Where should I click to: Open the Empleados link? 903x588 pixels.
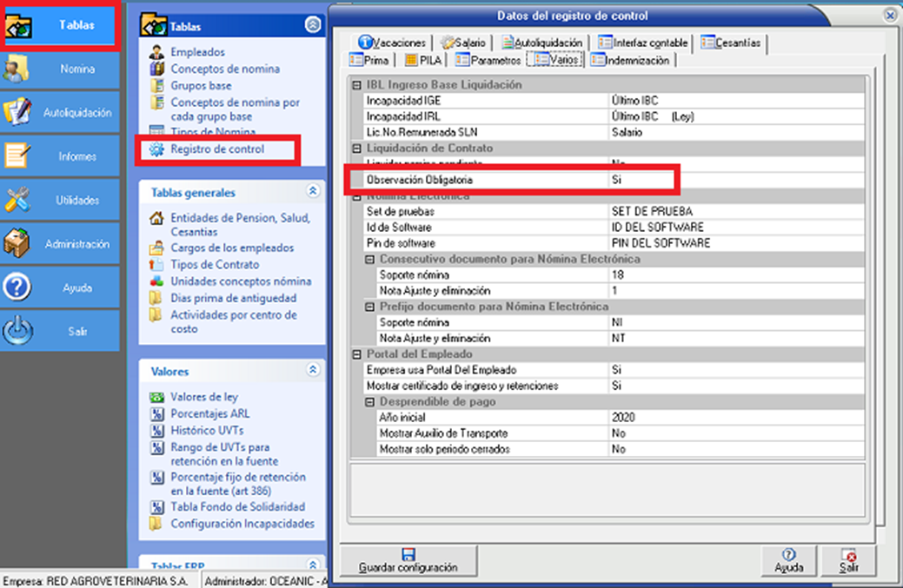[197, 52]
